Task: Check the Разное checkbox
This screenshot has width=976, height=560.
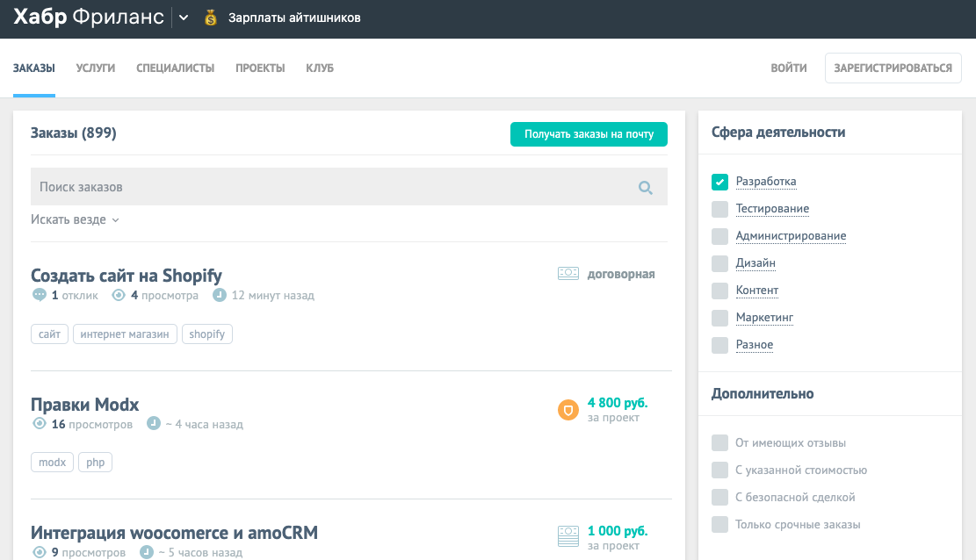Action: coord(719,345)
